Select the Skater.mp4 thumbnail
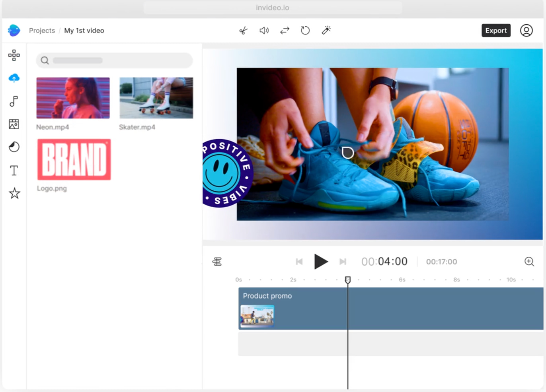 156,98
